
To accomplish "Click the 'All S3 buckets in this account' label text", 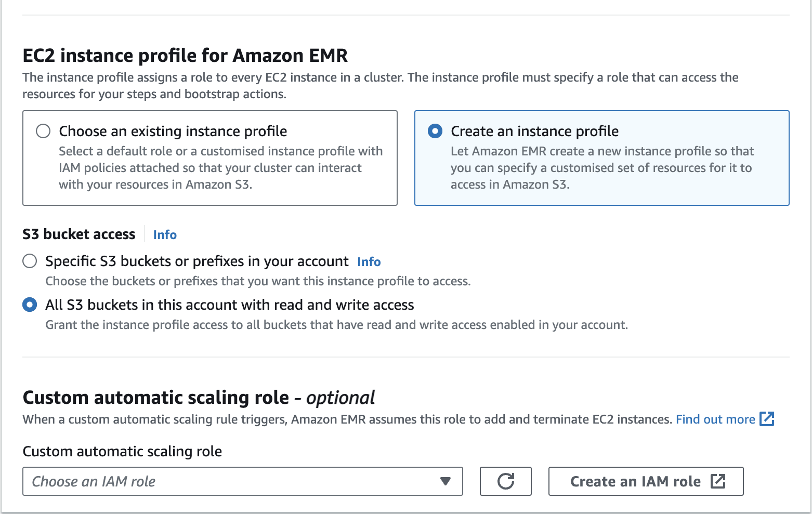I will (x=229, y=305).
